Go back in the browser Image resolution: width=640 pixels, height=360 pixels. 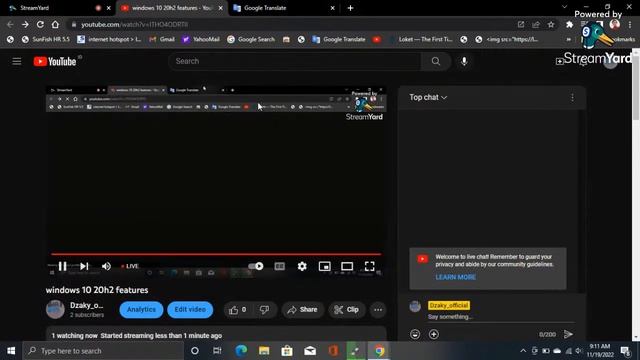pos(10,24)
